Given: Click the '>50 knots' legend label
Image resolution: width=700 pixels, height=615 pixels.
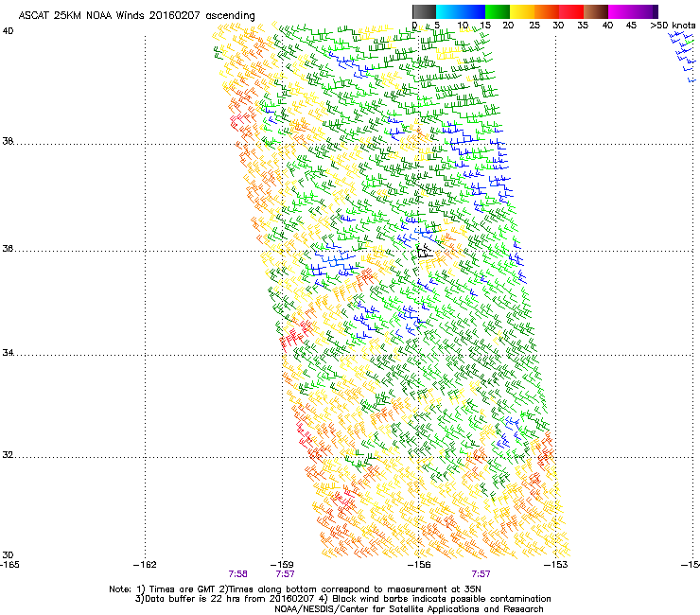Looking at the screenshot, I should tap(673, 26).
